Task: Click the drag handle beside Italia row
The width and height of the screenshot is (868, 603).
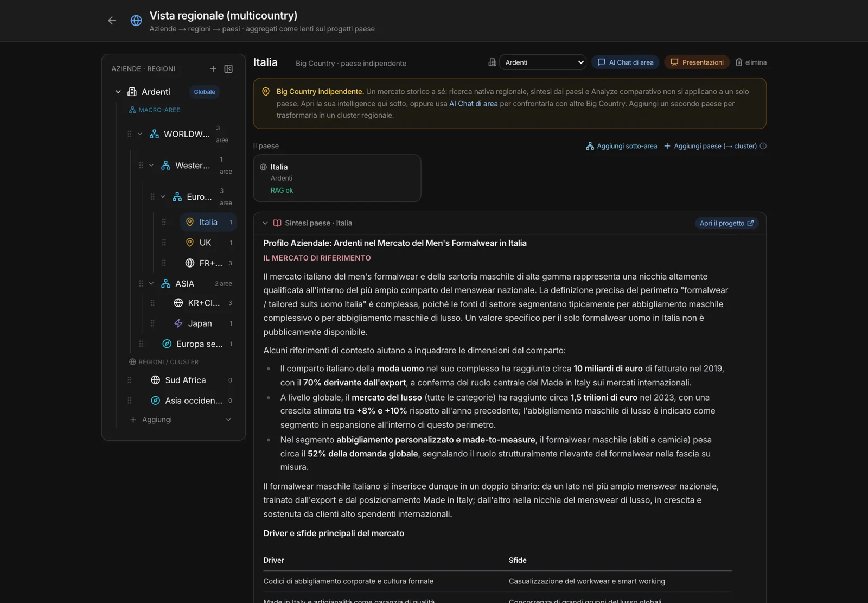Action: pos(164,222)
